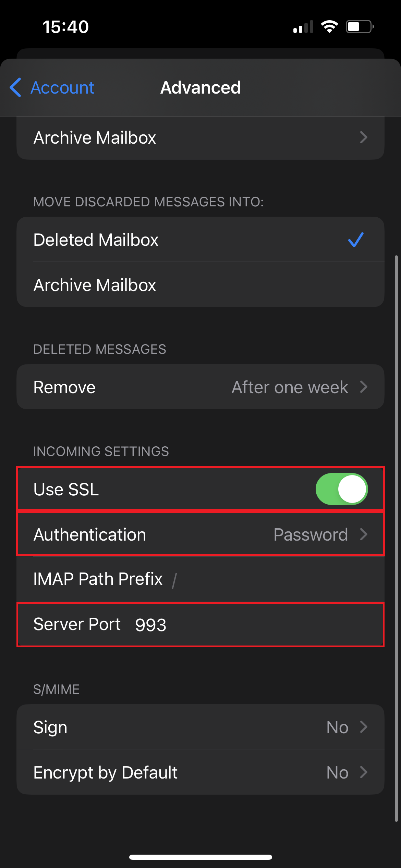Disable the Use SSL toggle
Viewport: 401px width, 868px height.
(341, 489)
